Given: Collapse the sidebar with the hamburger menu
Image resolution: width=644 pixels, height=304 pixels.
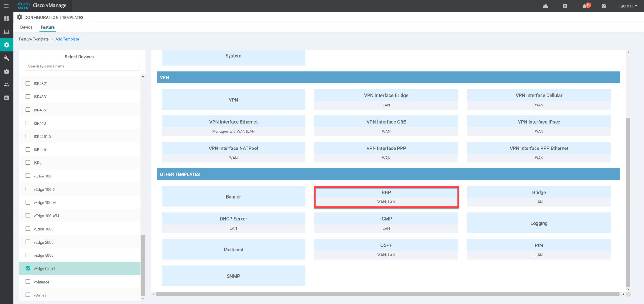Looking at the screenshot, I should pyautogui.click(x=7, y=6).
